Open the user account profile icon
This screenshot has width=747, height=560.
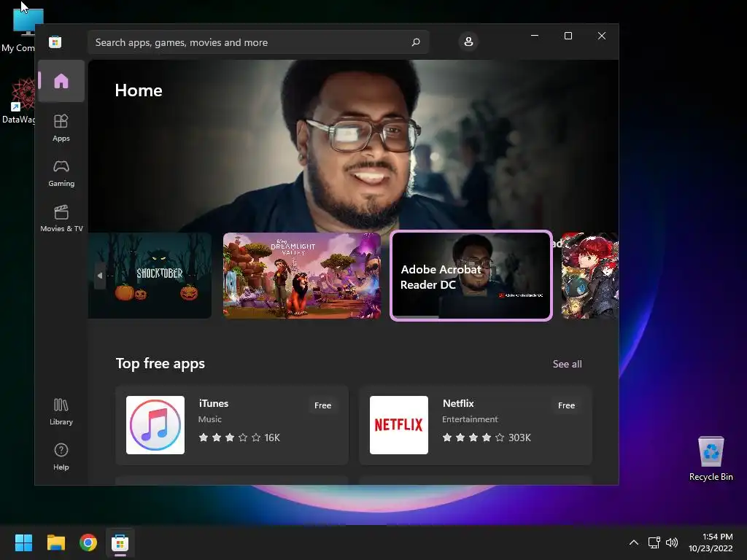pos(468,42)
